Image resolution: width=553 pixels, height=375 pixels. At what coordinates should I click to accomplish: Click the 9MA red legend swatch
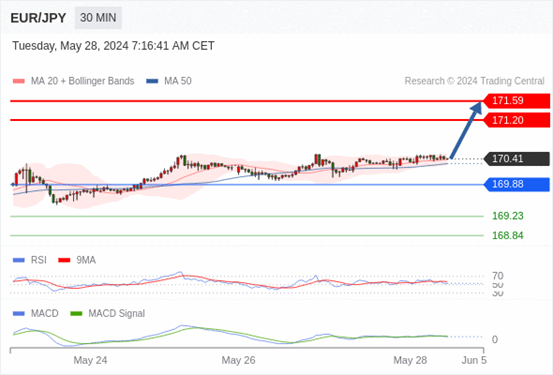pos(64,260)
